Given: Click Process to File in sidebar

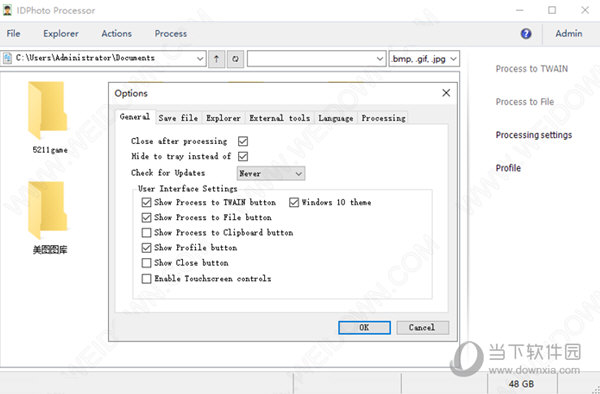Looking at the screenshot, I should (x=525, y=102).
